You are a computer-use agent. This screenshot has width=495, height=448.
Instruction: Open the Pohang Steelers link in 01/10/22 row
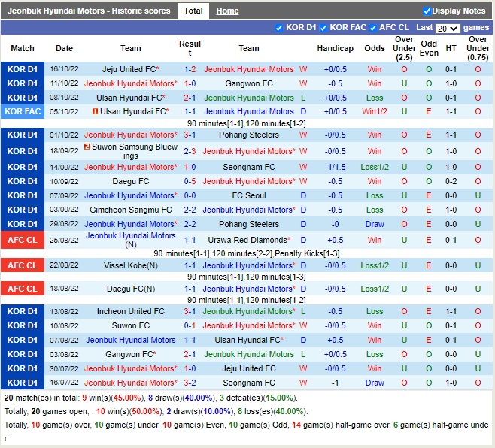click(x=249, y=135)
